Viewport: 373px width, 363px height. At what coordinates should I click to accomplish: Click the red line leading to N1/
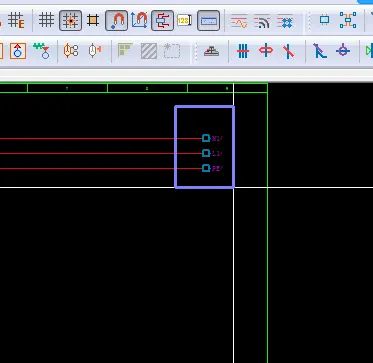(100, 138)
